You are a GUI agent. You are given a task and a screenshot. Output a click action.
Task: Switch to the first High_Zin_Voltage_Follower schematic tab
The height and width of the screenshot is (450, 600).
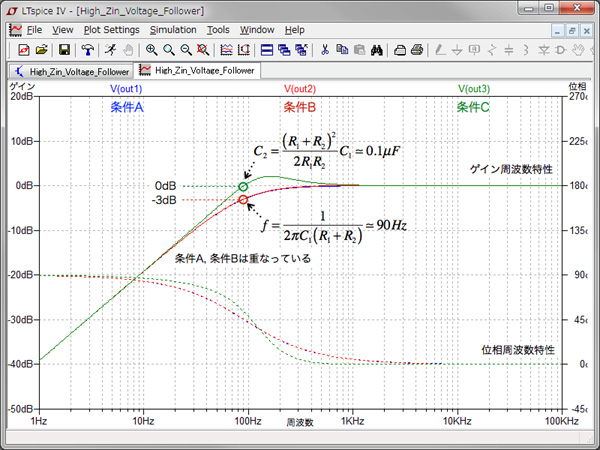(70, 71)
